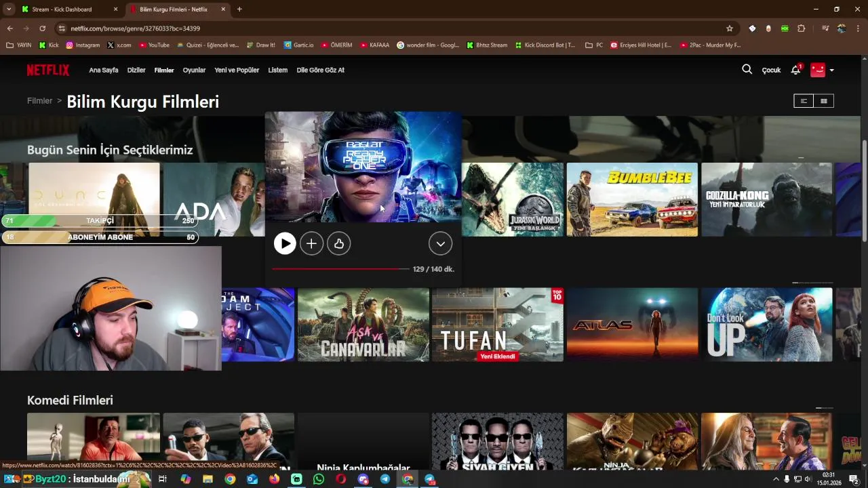Play Ready Player One with the play button
The image size is (868, 488).
click(x=285, y=243)
